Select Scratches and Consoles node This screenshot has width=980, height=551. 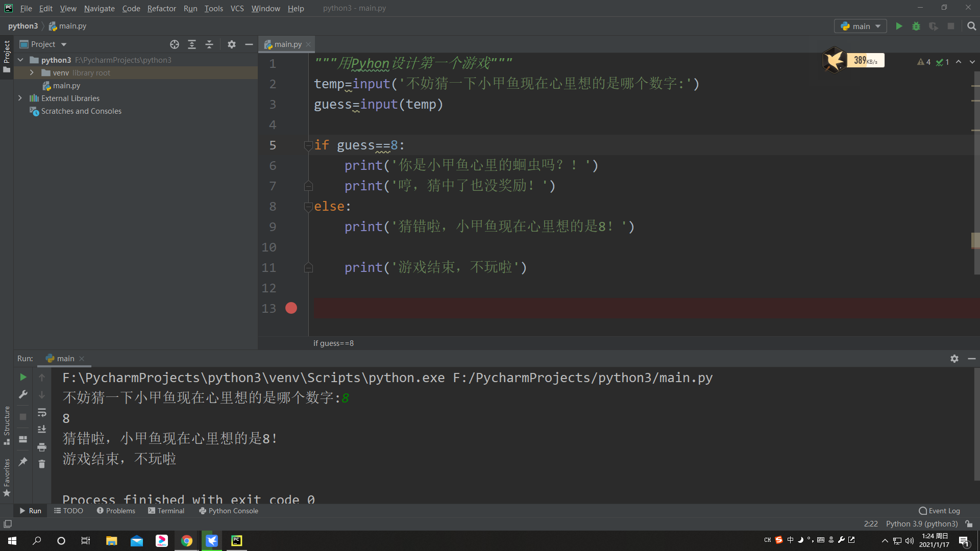tap(76, 111)
